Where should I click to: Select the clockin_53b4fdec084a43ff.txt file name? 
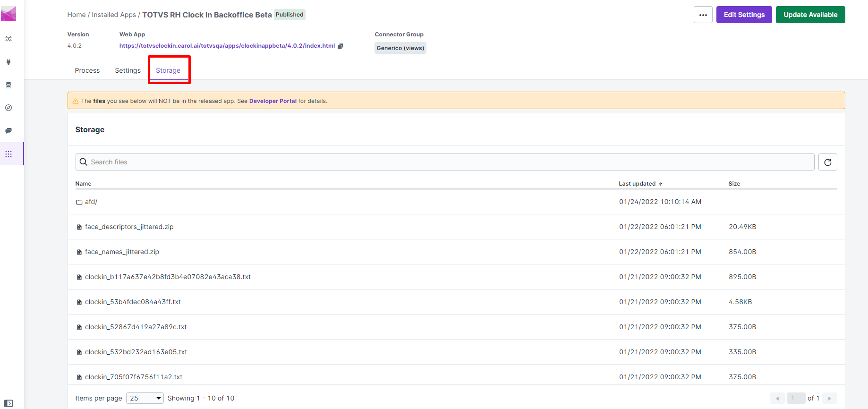pyautogui.click(x=133, y=302)
